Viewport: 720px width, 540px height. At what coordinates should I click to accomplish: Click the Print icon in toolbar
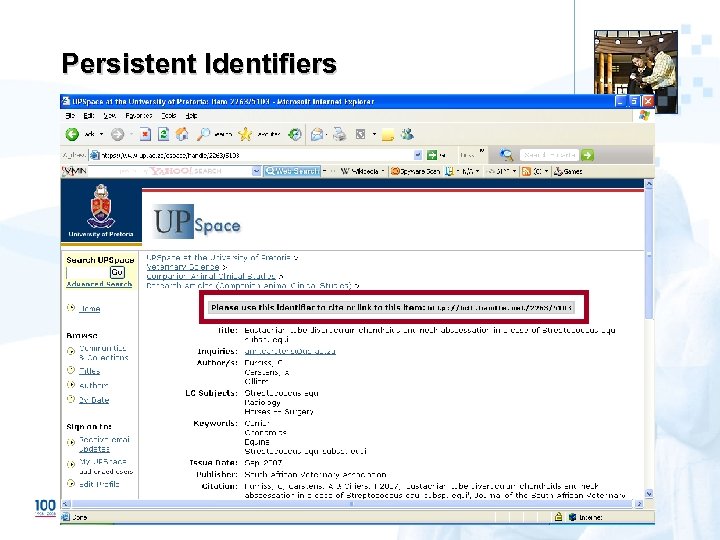tap(340, 134)
